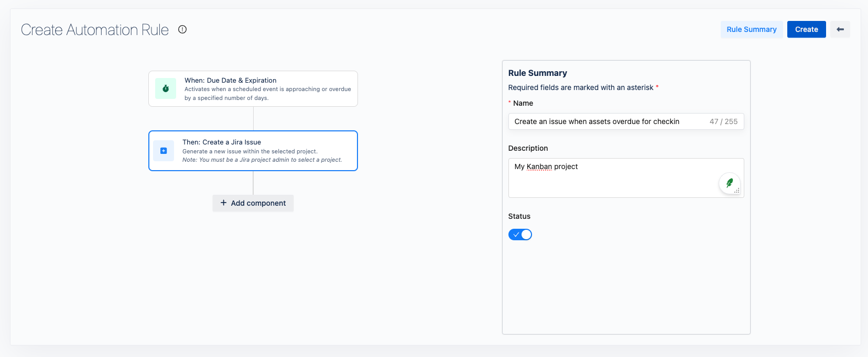The width and height of the screenshot is (868, 357).
Task: Click the 47 / 255 character counter
Action: [x=723, y=121]
